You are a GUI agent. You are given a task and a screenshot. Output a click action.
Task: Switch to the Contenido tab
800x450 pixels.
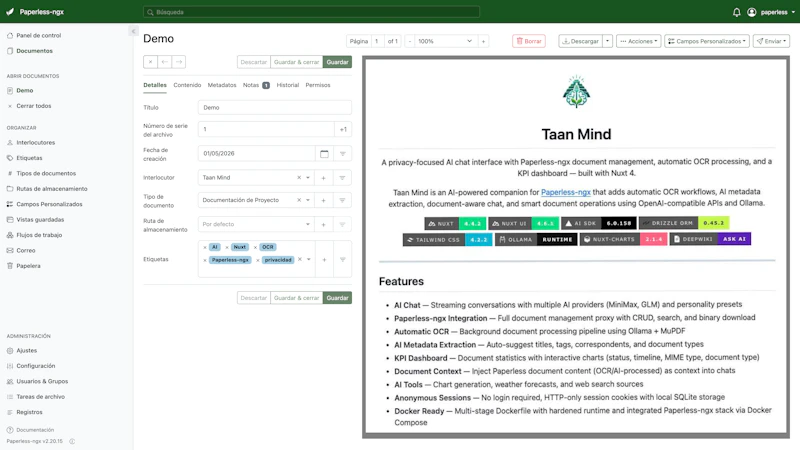[187, 85]
